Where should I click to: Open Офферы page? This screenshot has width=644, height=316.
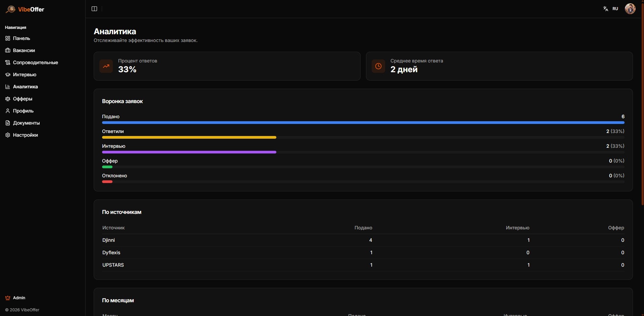click(x=22, y=99)
